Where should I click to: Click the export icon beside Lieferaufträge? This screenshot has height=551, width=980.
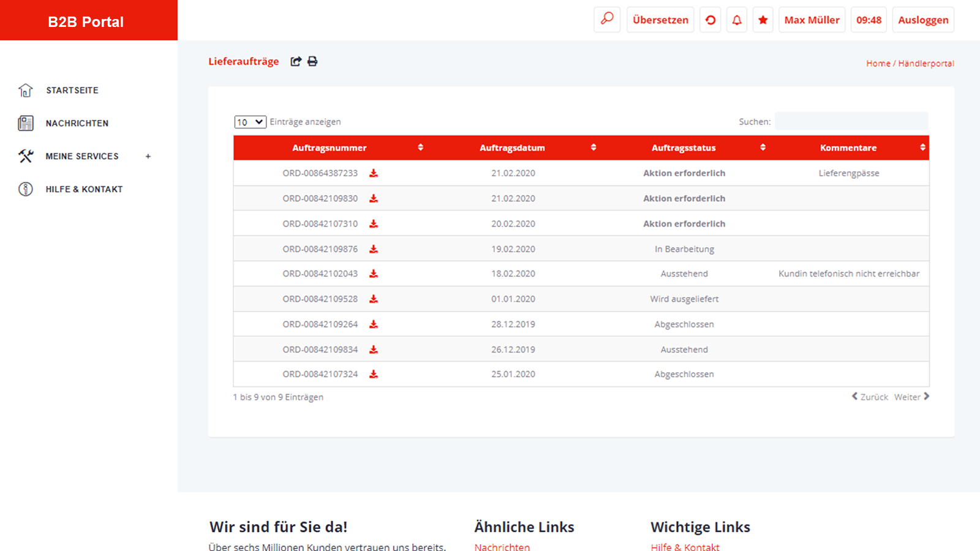pos(296,61)
